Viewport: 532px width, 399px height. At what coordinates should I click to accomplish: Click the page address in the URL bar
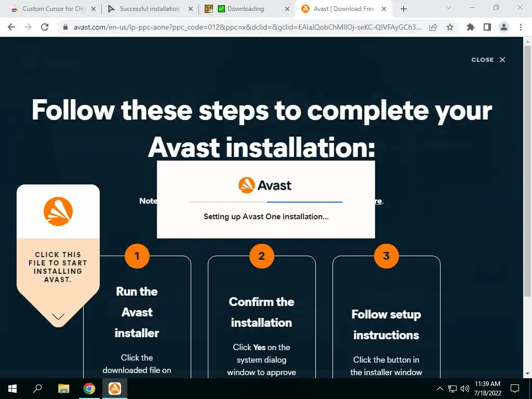click(x=247, y=27)
